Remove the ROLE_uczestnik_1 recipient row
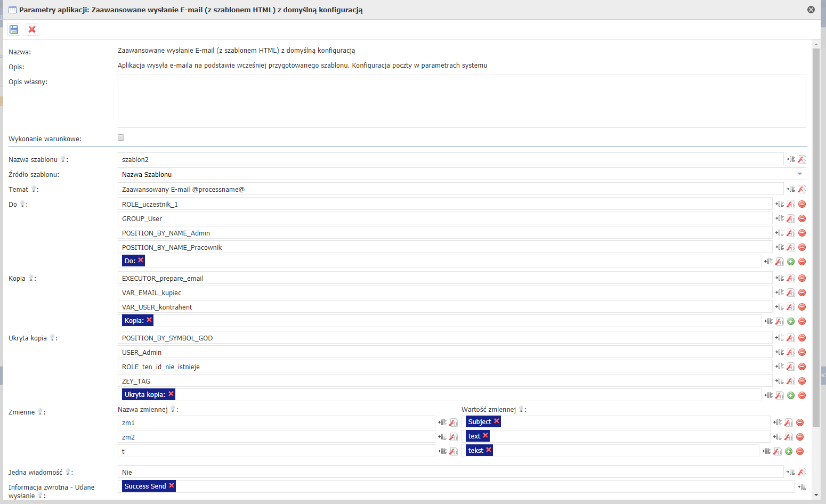826x504 pixels. [x=801, y=204]
